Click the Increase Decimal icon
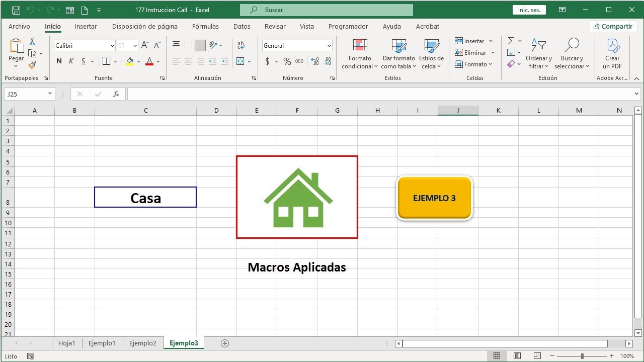Image resolution: width=644 pixels, height=362 pixels. 315,61
